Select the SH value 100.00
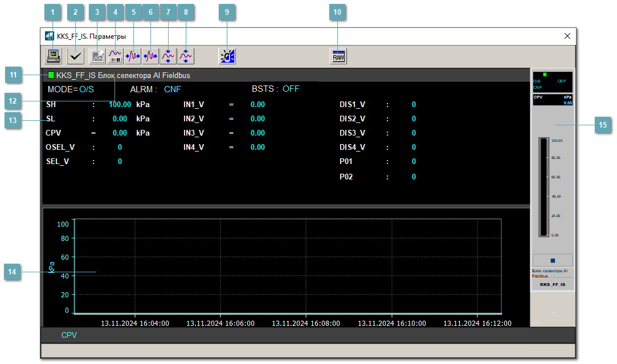 coord(120,105)
